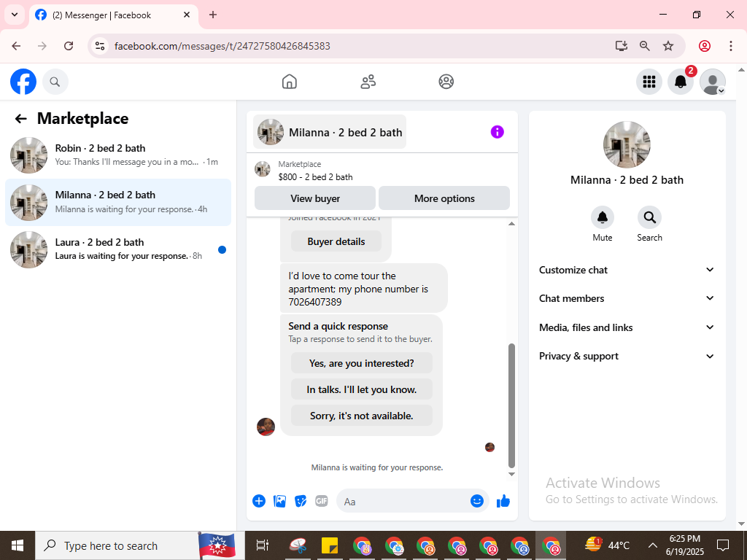This screenshot has width=747, height=560.
Task: Go back using the Marketplace back arrow
Action: point(20,119)
